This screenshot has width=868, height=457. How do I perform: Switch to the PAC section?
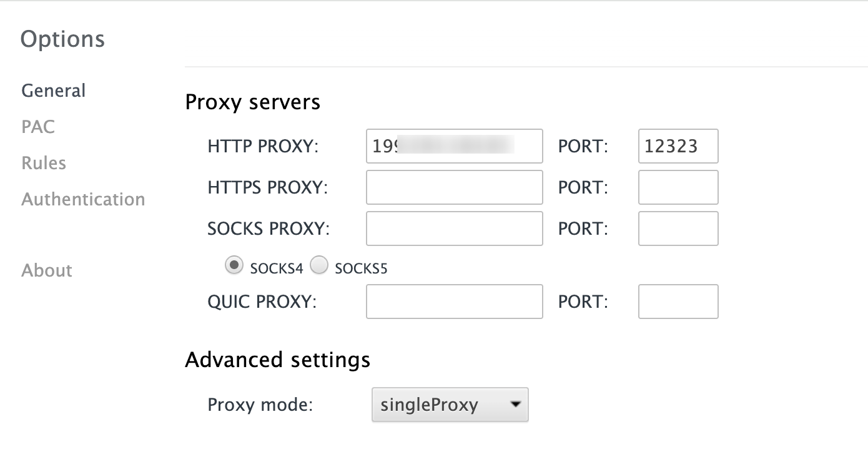pyautogui.click(x=38, y=127)
